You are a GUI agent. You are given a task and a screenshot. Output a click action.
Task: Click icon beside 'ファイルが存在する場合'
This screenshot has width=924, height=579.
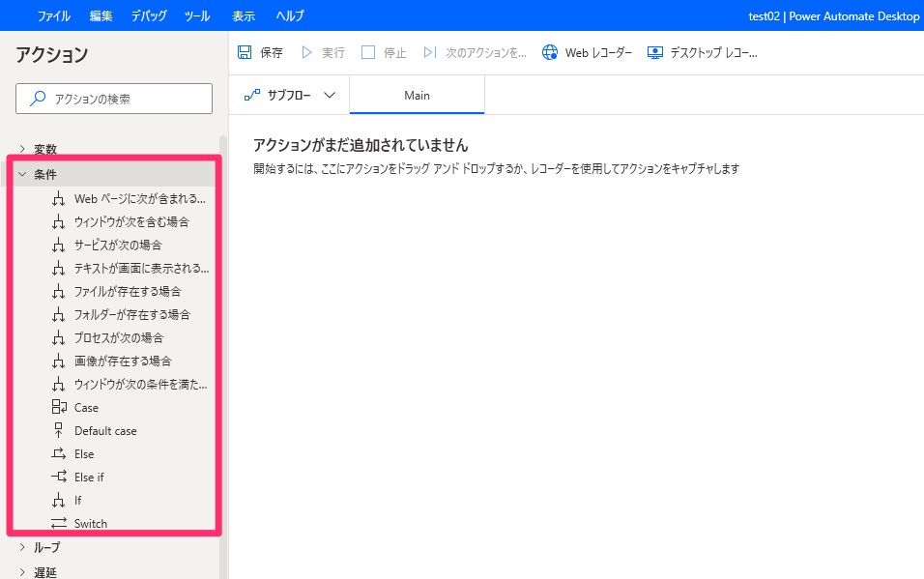58,291
